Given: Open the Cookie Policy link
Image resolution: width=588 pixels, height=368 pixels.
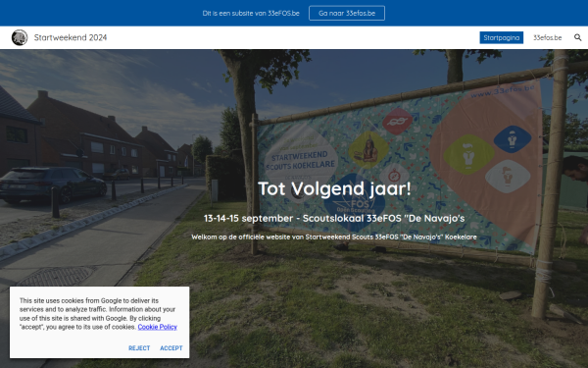Looking at the screenshot, I should 158,327.
